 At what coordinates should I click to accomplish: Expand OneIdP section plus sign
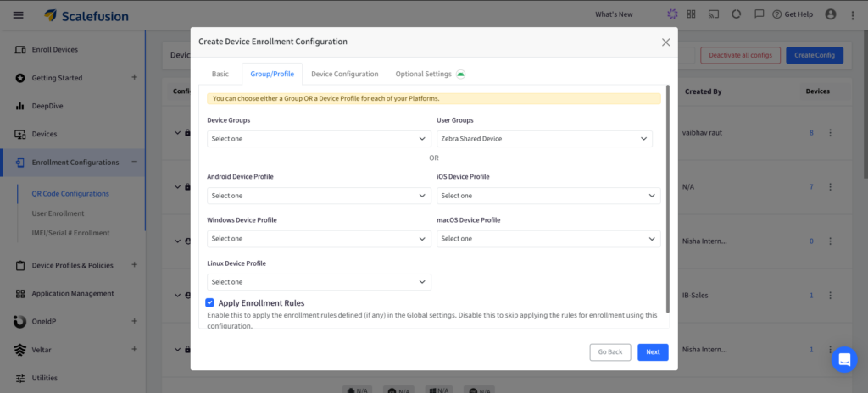pos(134,321)
